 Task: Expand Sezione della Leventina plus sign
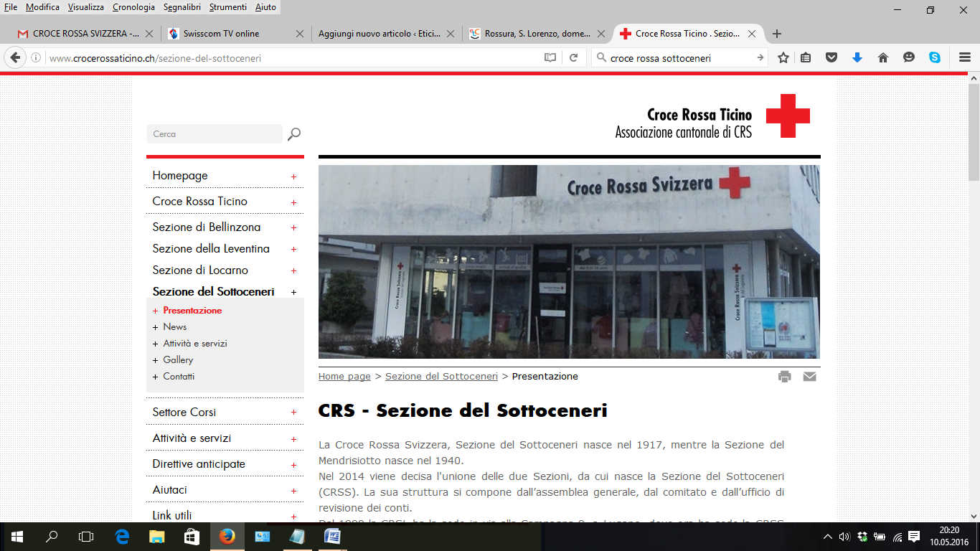click(x=293, y=249)
